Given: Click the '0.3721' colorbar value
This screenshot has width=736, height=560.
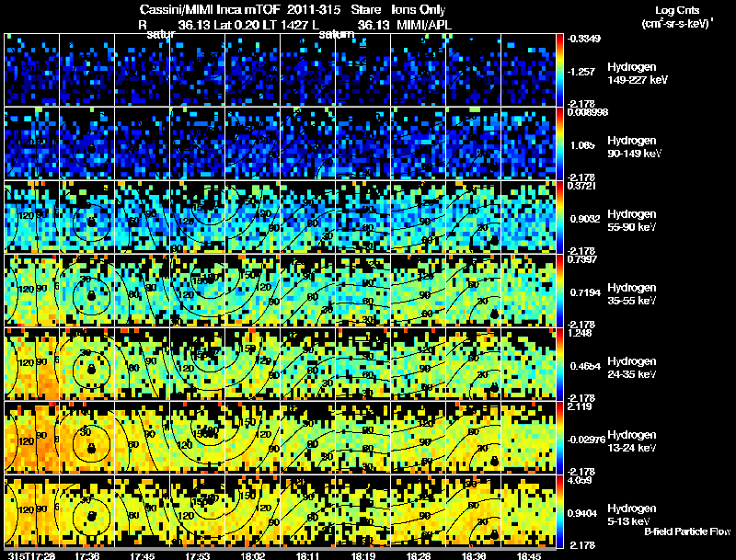Looking at the screenshot, I should [x=581, y=186].
